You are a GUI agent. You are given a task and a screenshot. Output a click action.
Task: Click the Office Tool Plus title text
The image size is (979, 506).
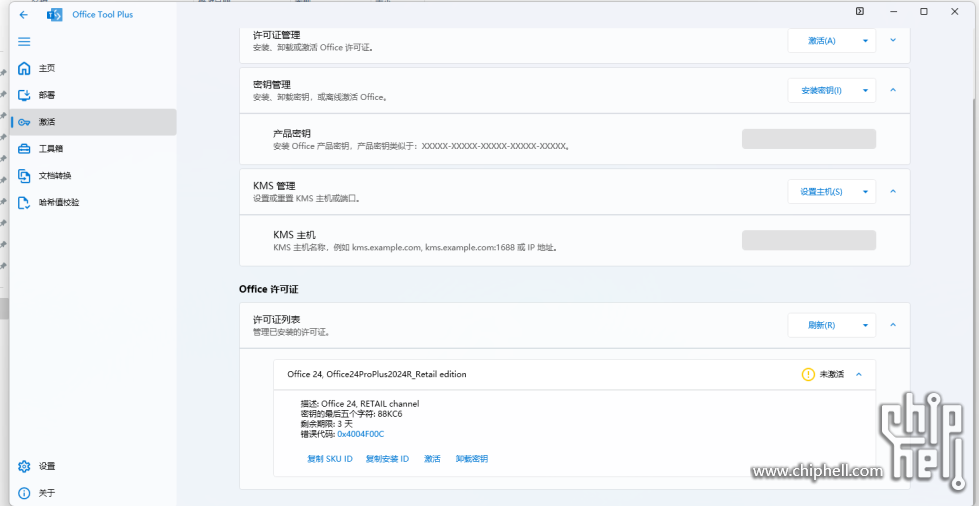pyautogui.click(x=102, y=14)
